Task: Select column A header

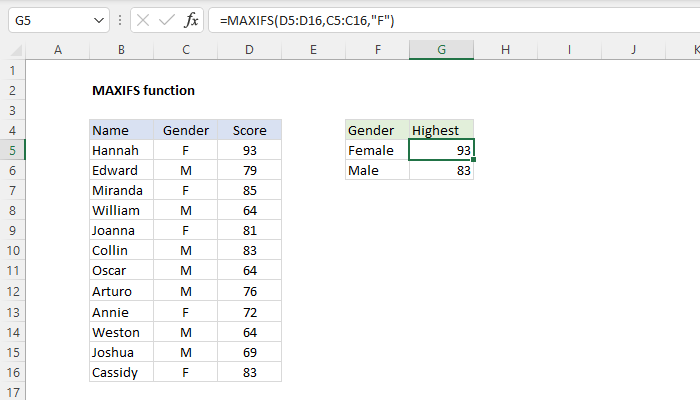Action: [58, 50]
